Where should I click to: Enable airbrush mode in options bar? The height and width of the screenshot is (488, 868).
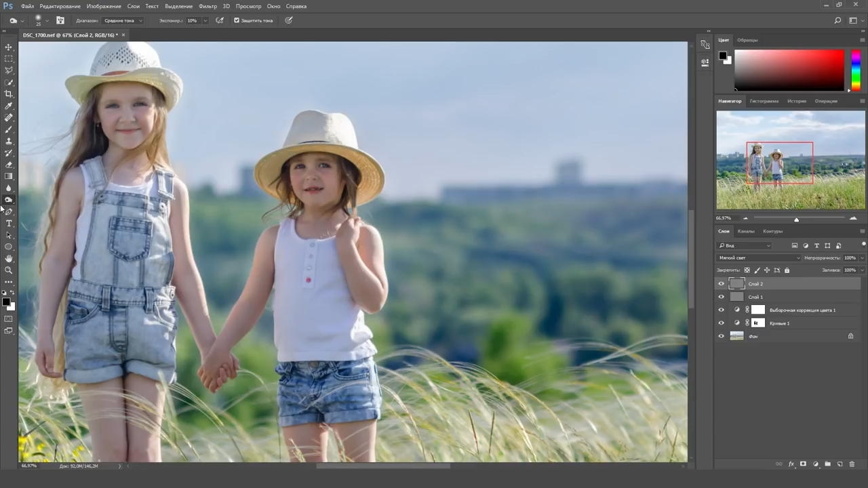220,20
